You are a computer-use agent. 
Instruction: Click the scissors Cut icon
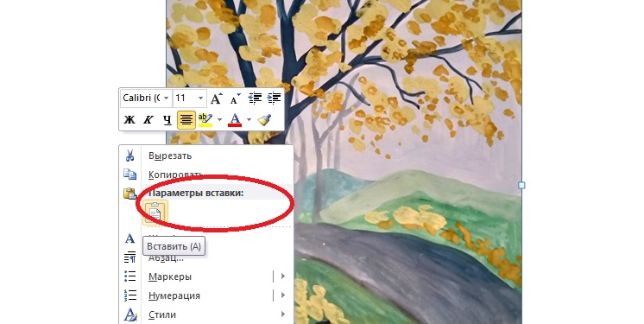[x=129, y=156]
